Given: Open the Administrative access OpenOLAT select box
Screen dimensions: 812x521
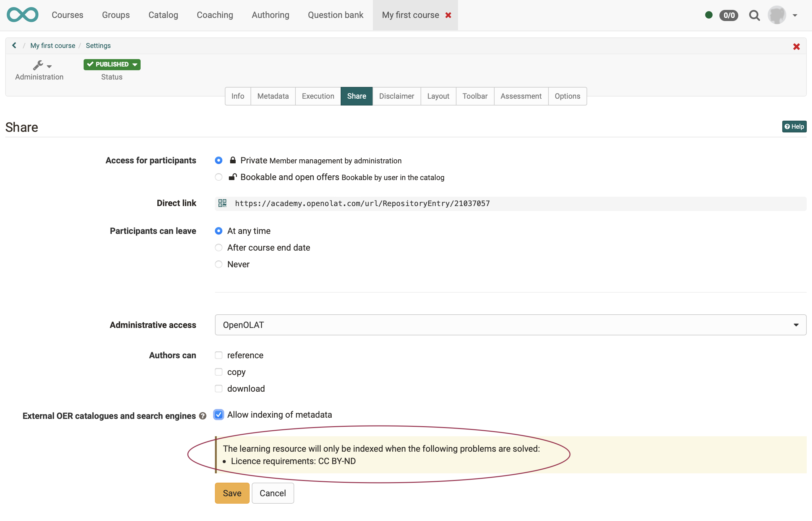Looking at the screenshot, I should click(x=510, y=325).
